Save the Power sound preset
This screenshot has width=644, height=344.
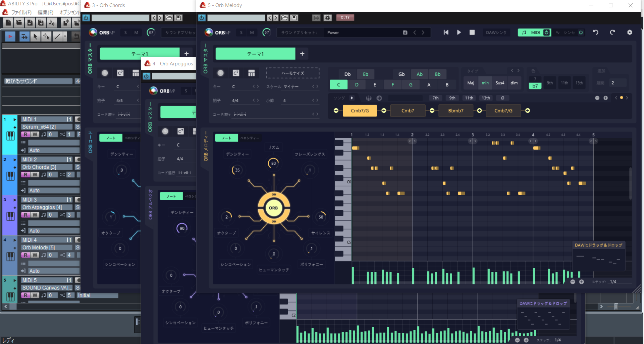coord(405,33)
